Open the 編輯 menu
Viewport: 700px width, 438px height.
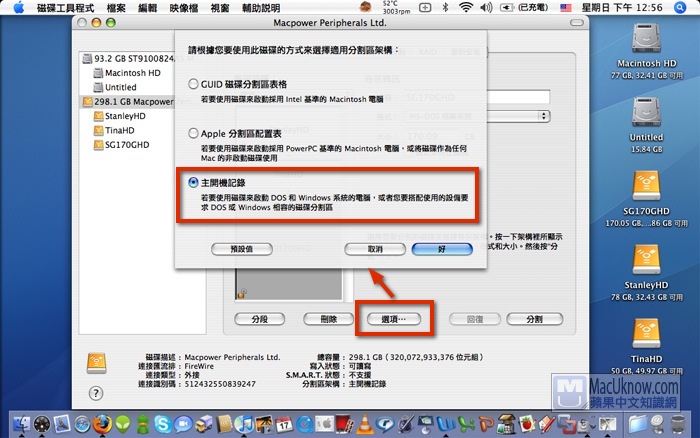click(147, 8)
